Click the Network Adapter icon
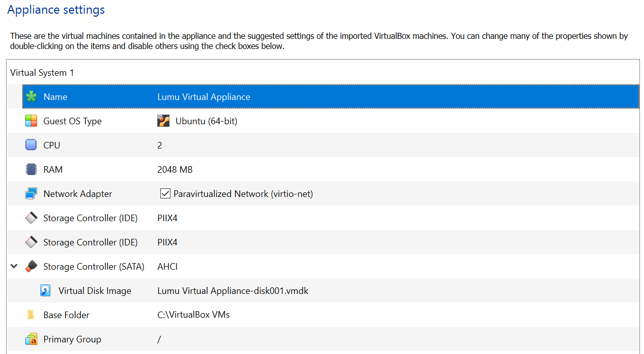 31,193
